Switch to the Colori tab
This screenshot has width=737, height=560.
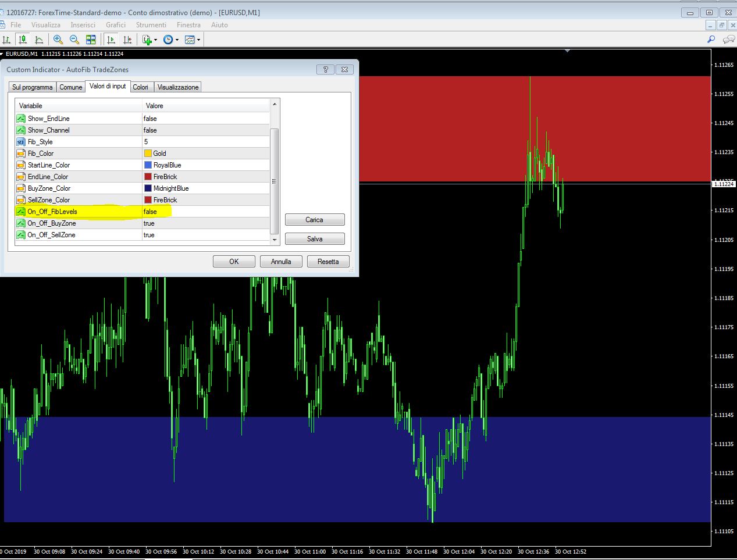tap(141, 87)
